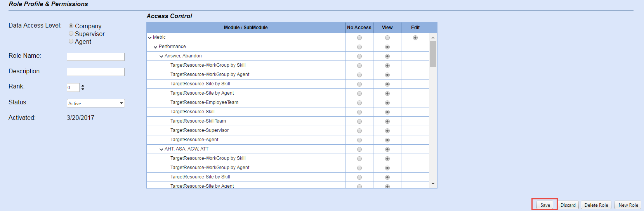Set Performance row to No Access
The height and width of the screenshot is (211, 644).
pyautogui.click(x=359, y=47)
